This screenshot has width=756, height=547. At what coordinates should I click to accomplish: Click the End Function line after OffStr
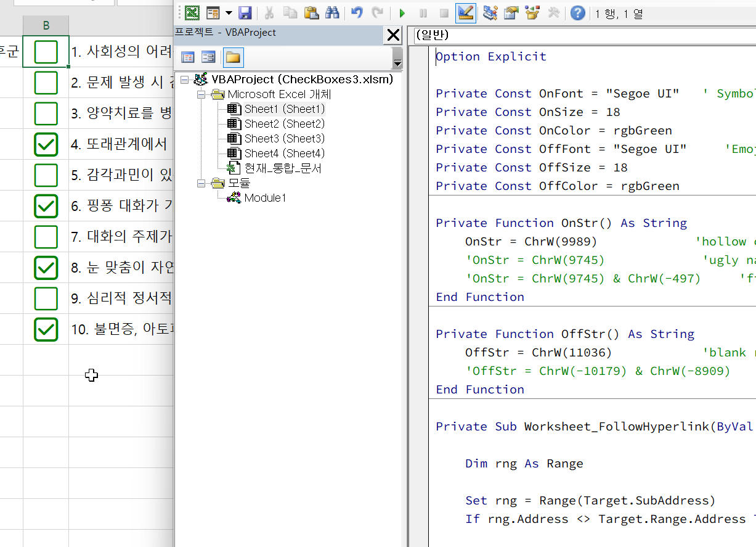(x=480, y=389)
